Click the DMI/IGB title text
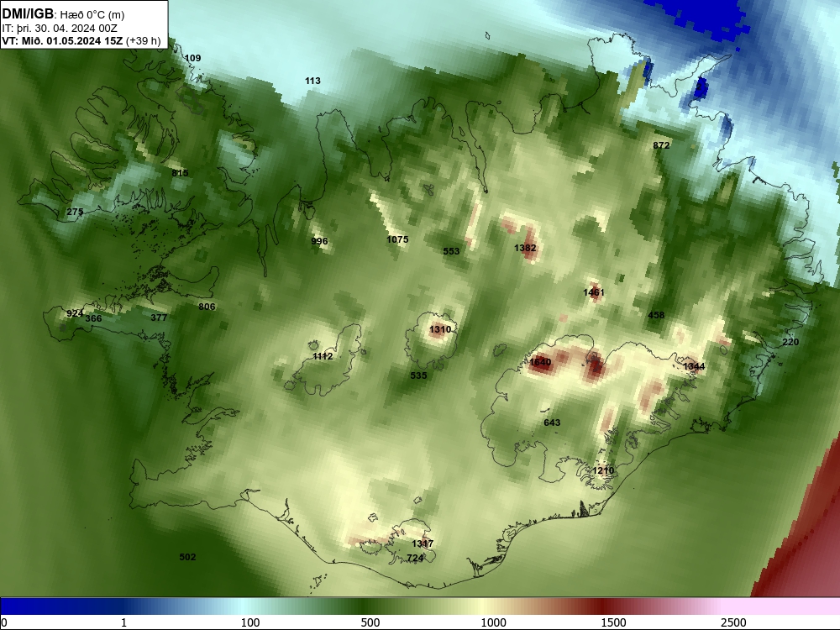 [x=28, y=14]
